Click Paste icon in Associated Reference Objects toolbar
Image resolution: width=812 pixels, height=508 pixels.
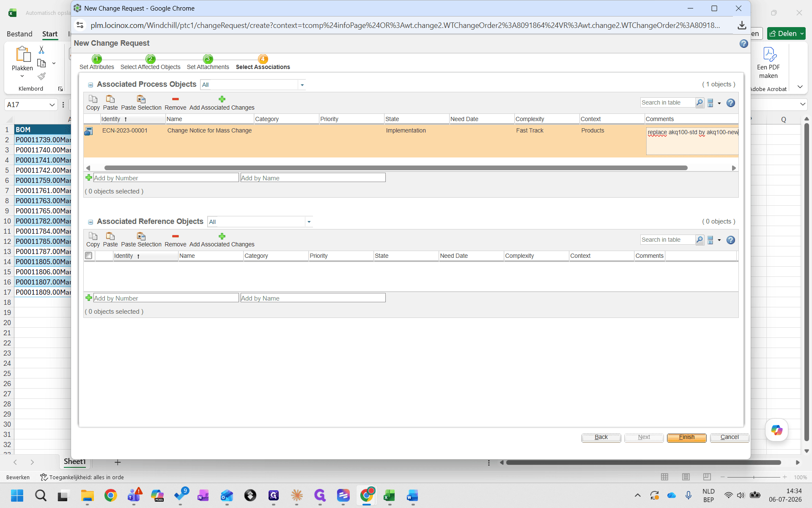click(110, 236)
